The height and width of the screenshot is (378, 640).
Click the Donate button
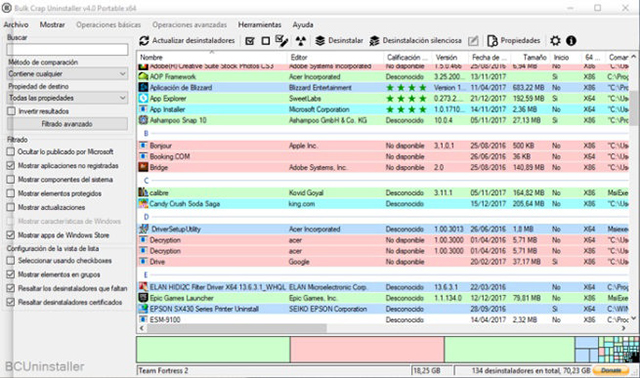611,370
